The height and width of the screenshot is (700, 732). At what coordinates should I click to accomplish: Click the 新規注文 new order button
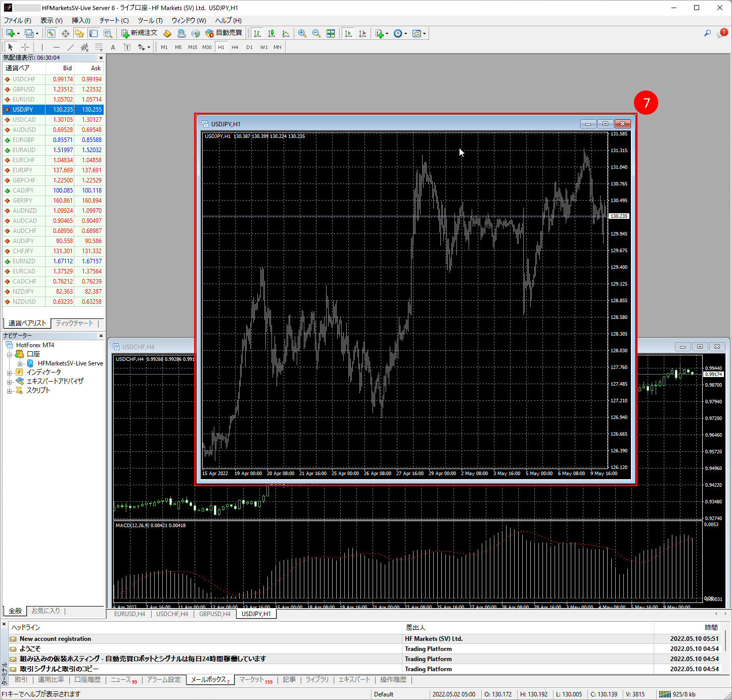[139, 33]
